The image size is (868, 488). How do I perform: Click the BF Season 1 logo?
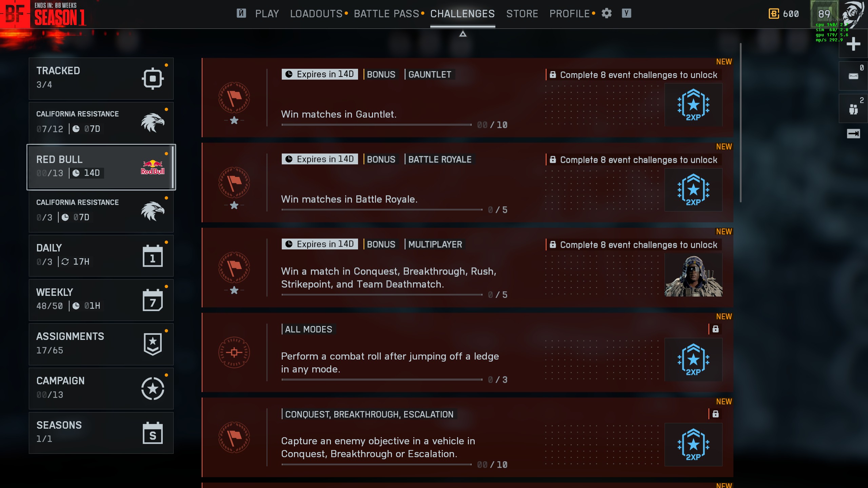coord(43,14)
